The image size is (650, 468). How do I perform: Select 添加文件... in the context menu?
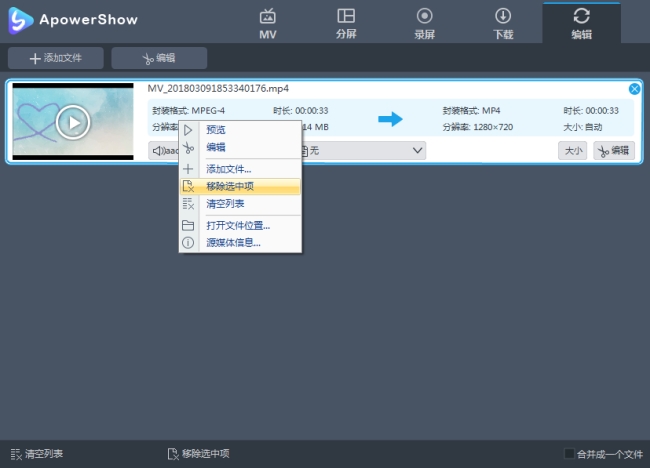click(x=228, y=169)
